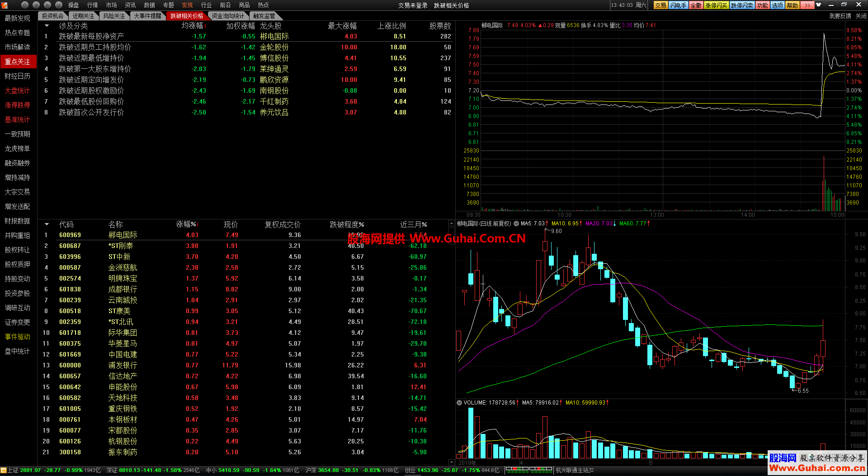Switch to 投资机会 tab
868x476 pixels.
pos(52,16)
